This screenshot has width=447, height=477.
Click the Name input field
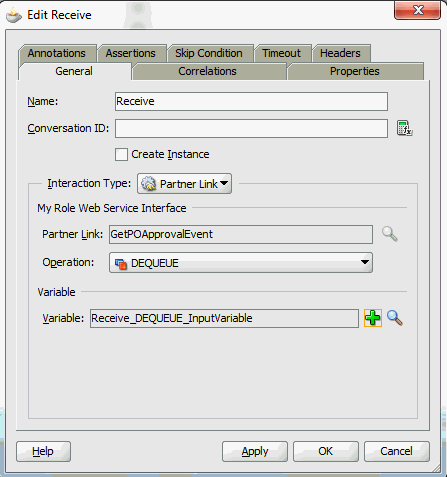(251, 101)
